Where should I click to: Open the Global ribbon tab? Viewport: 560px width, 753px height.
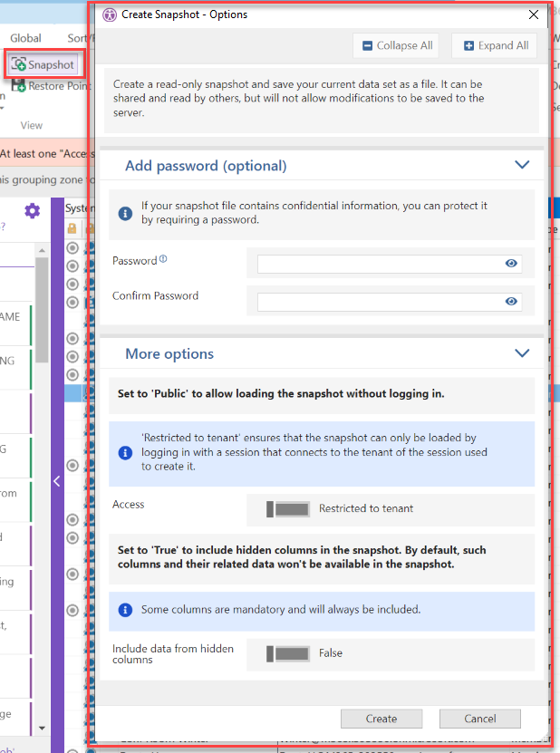click(x=25, y=38)
